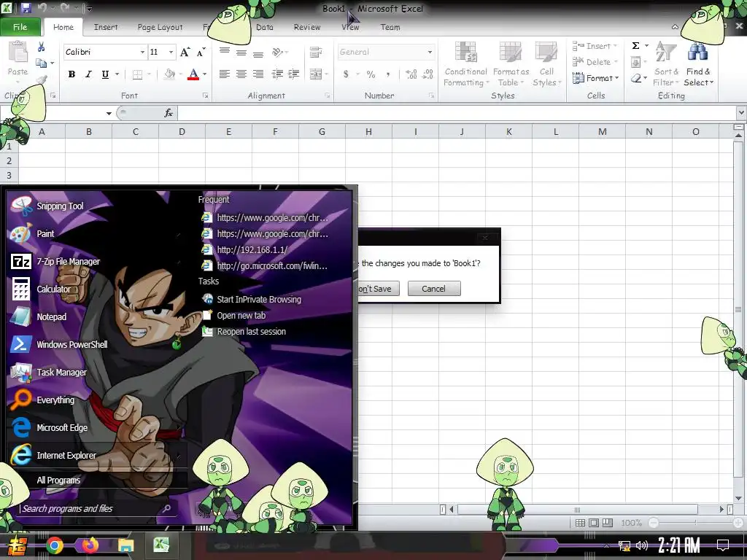Click Reopen last session task
This screenshot has height=560, width=747.
(251, 332)
